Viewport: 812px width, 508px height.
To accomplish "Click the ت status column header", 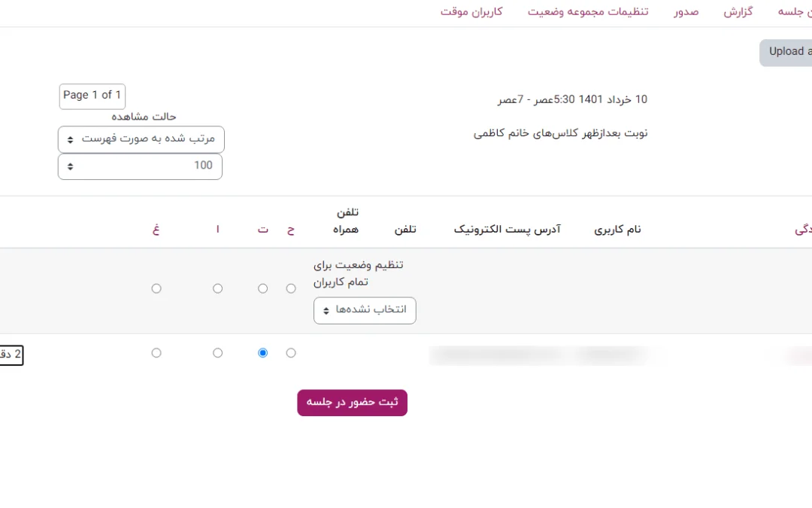I will coord(262,230).
